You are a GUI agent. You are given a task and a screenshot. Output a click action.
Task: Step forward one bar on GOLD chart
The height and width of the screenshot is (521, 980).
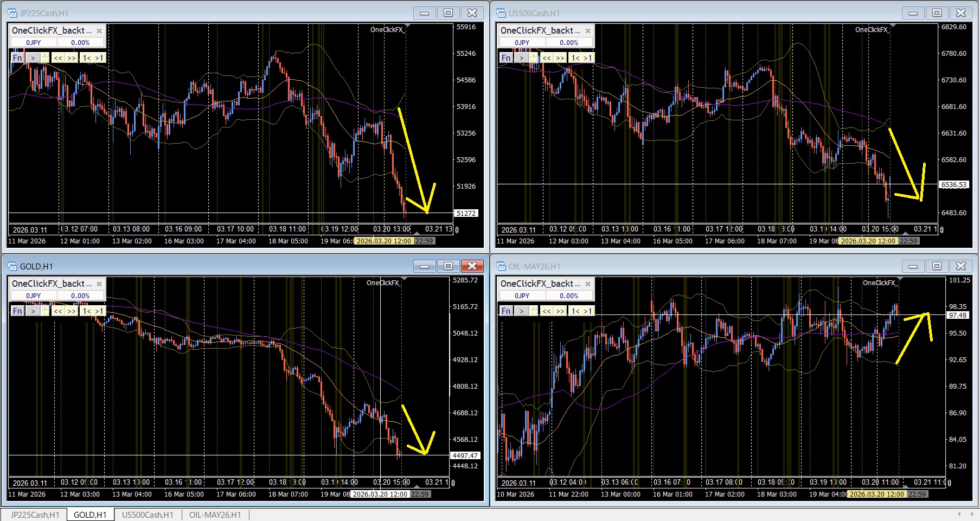[99, 311]
